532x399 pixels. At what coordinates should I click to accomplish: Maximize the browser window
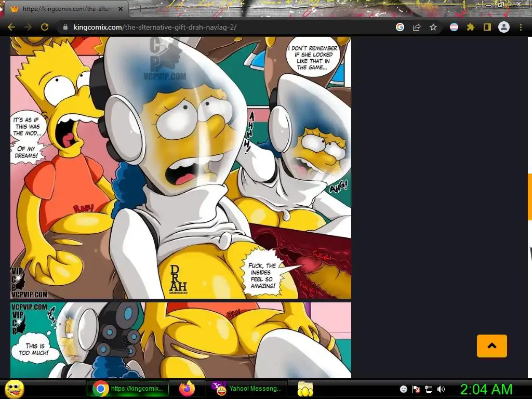point(500,4)
